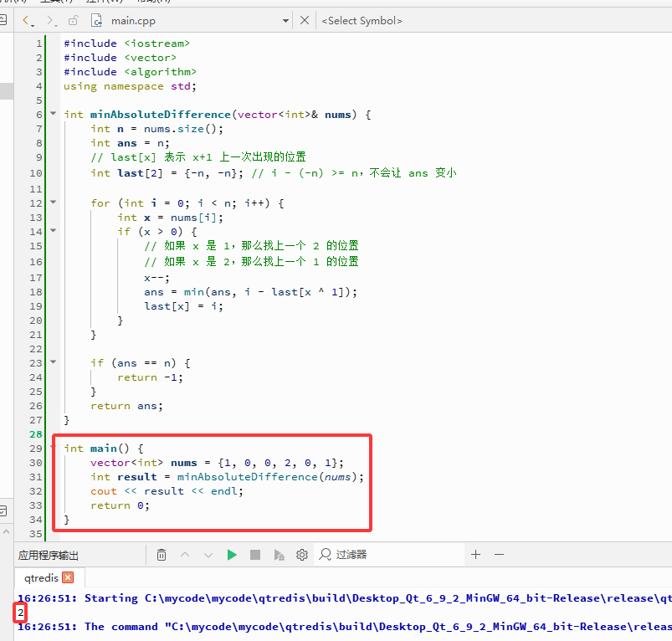Attach debugger to the application icon
The image size is (672, 641).
coord(279,555)
